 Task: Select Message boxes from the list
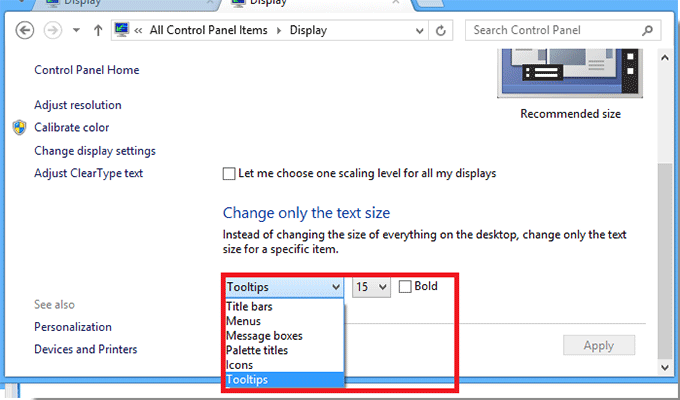(x=265, y=336)
